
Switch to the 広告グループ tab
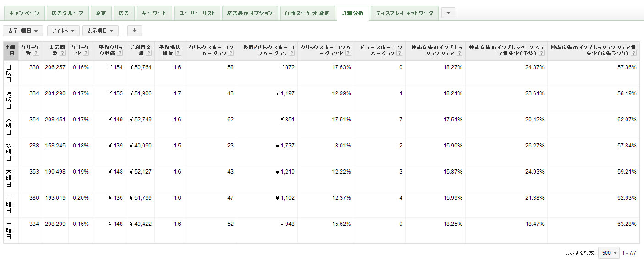point(67,13)
